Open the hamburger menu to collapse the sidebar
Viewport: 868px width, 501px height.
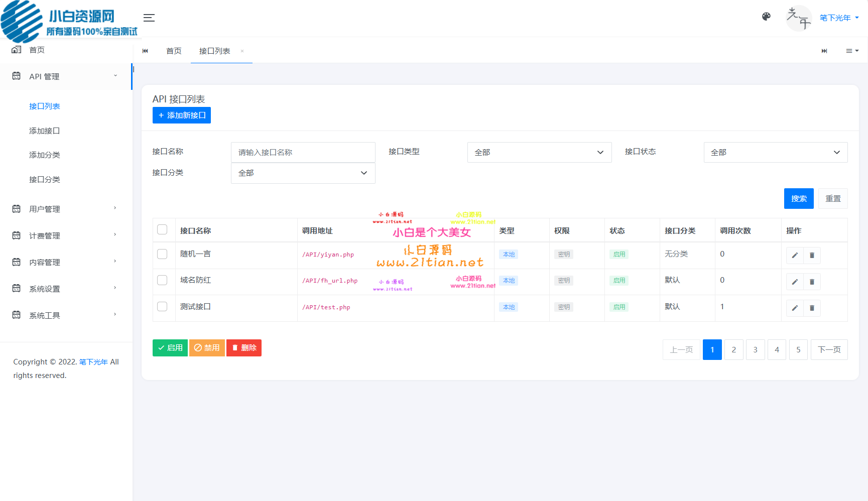tap(149, 18)
